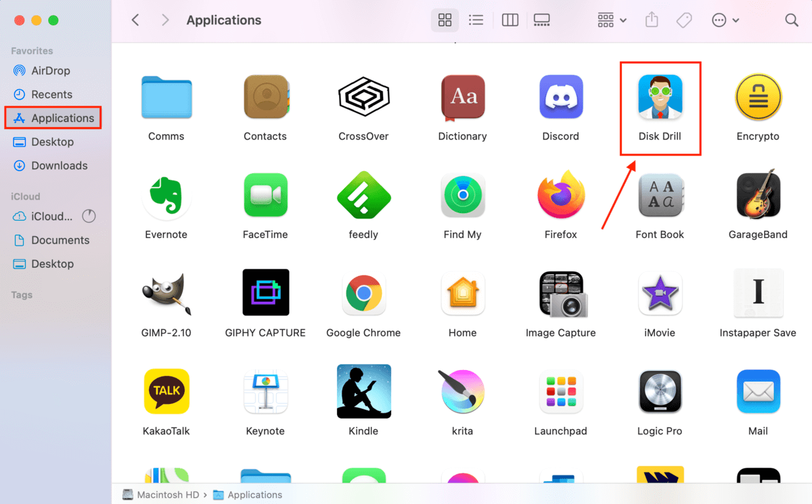Click Macintosh HD in path bar

(x=161, y=495)
